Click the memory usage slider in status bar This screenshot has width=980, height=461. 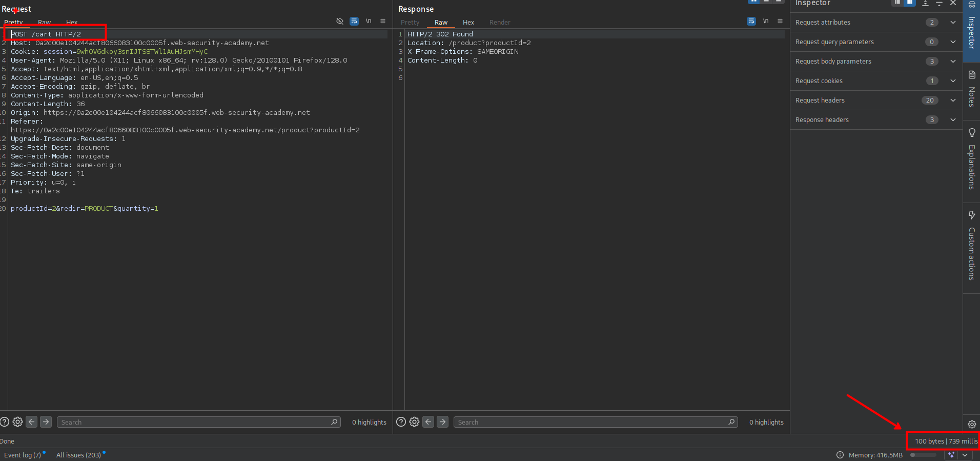tap(923, 455)
